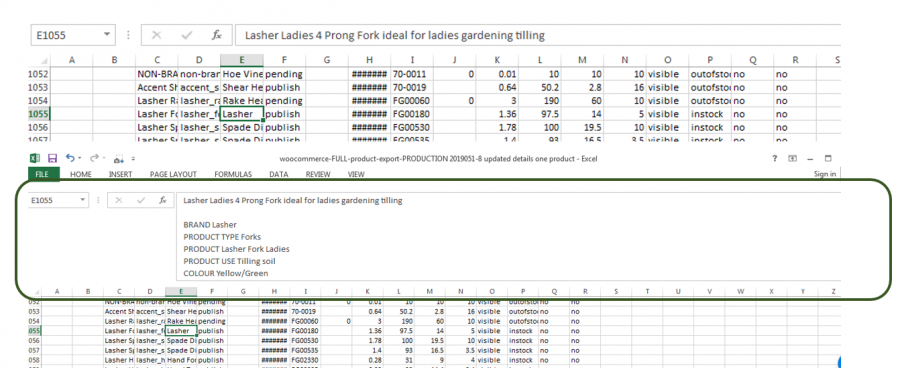Image resolution: width=900 pixels, height=388 pixels.
Task: Click the Excel logo icon beside Save
Action: click(34, 158)
